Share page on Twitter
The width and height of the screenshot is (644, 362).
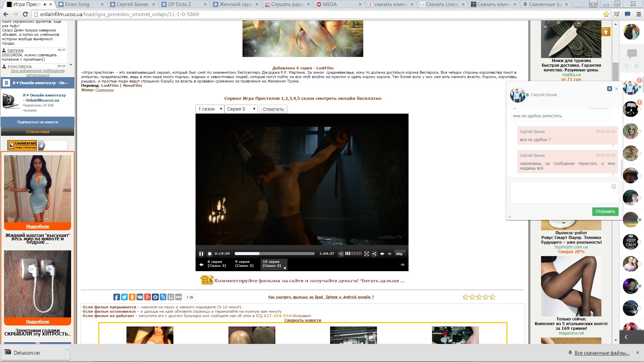click(124, 297)
